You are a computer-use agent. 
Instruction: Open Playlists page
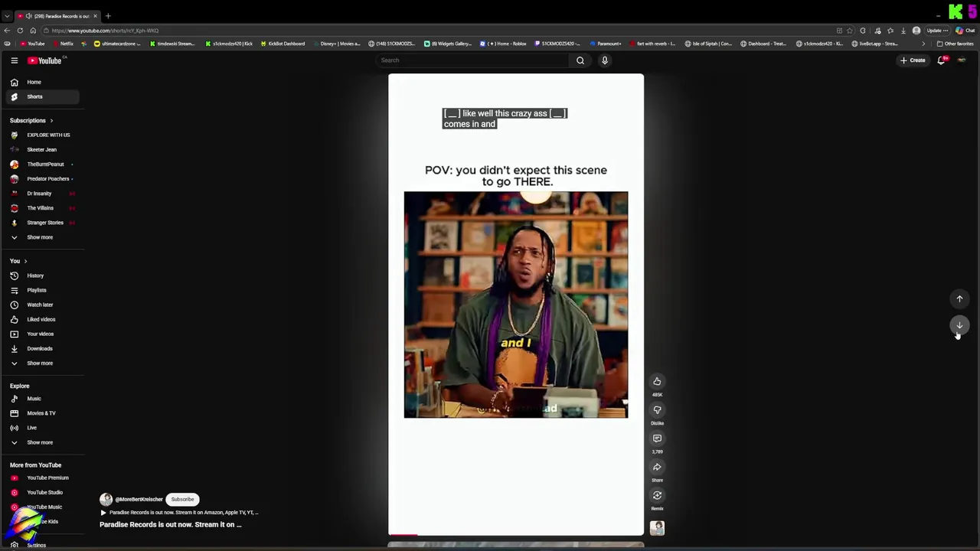click(43, 290)
